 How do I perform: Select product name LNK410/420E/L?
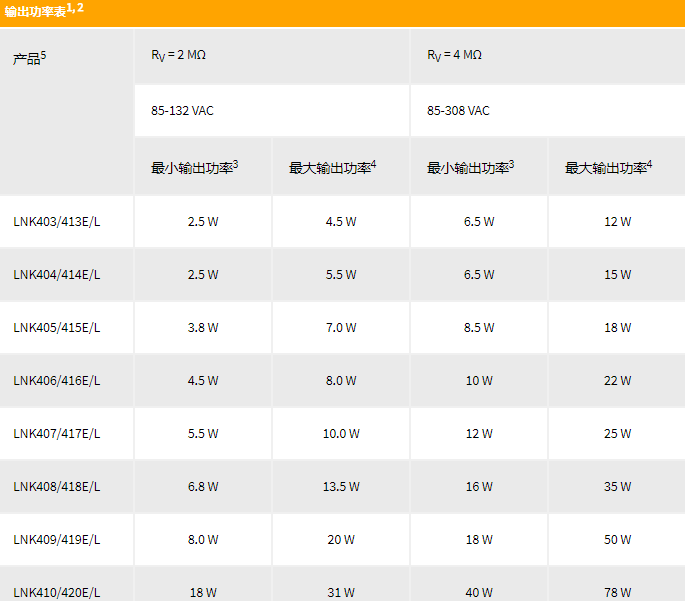tap(57, 593)
